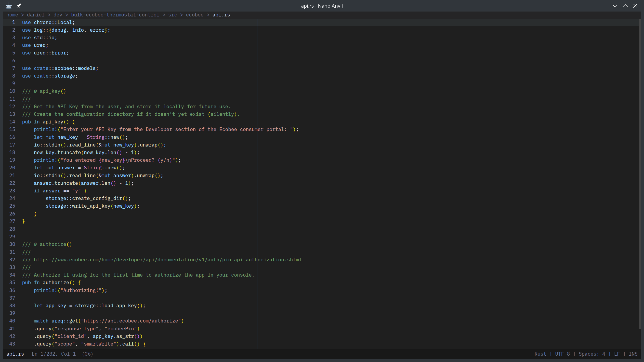Toggle the LF line ending indicator
Screen dimensions: 644x362
(x=617, y=354)
